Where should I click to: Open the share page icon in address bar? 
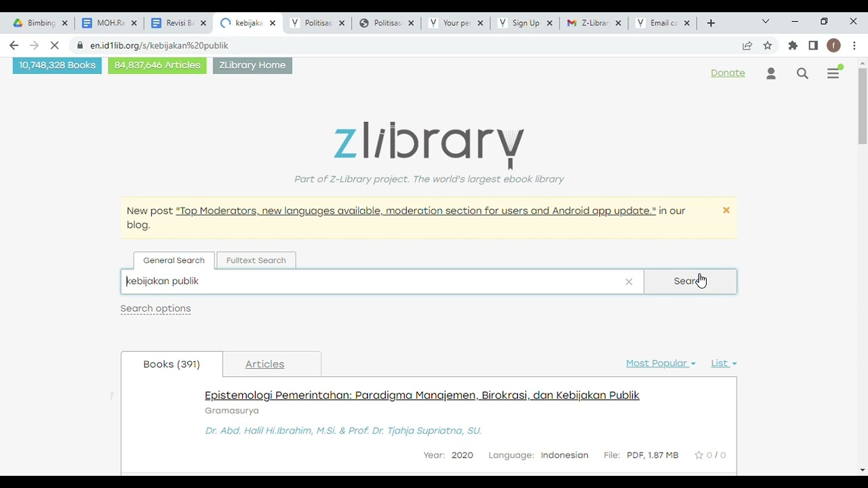(747, 45)
